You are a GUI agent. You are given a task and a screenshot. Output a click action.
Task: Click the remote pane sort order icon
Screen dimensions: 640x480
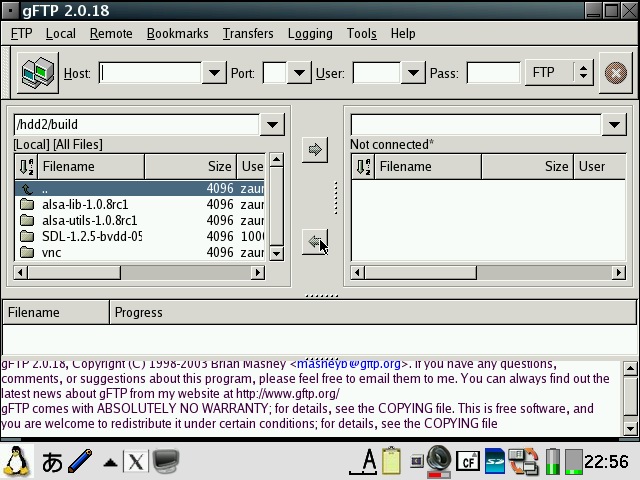point(362,167)
